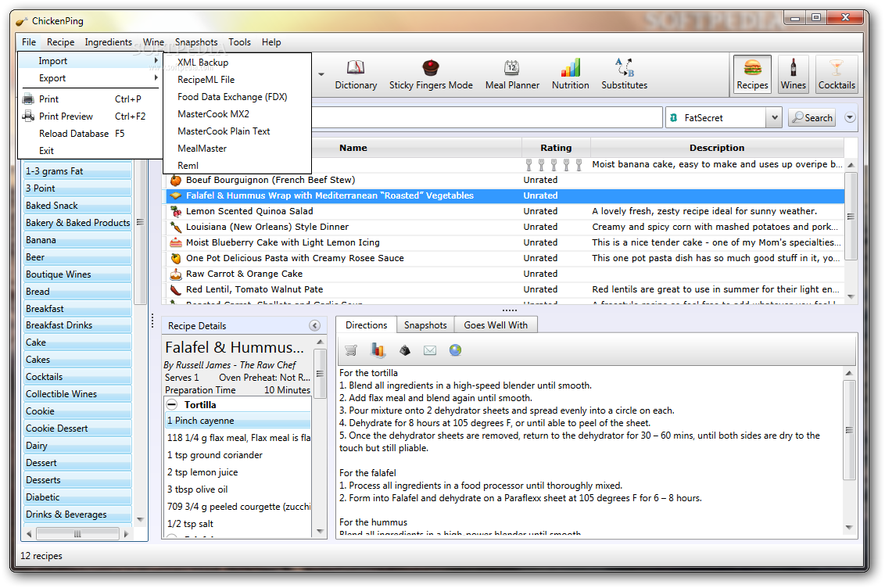Click the ChickenPing title bar app icon
Image resolution: width=885 pixels, height=588 pixels.
pyautogui.click(x=21, y=21)
